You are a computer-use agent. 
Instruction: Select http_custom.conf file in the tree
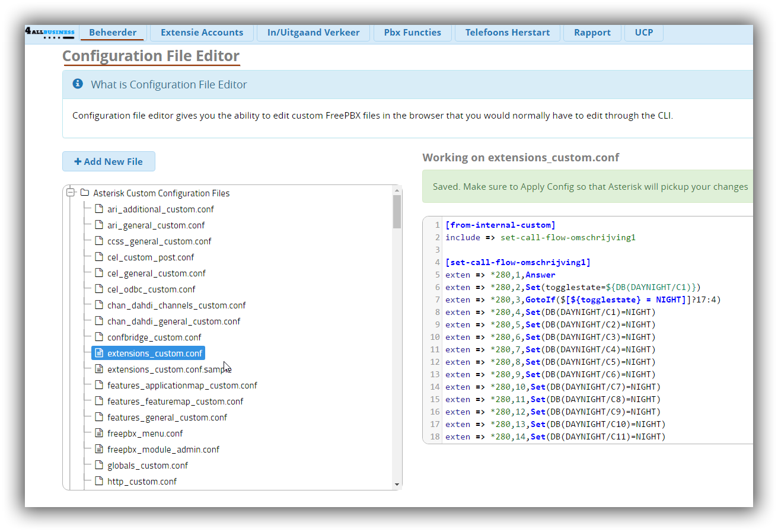pos(142,481)
